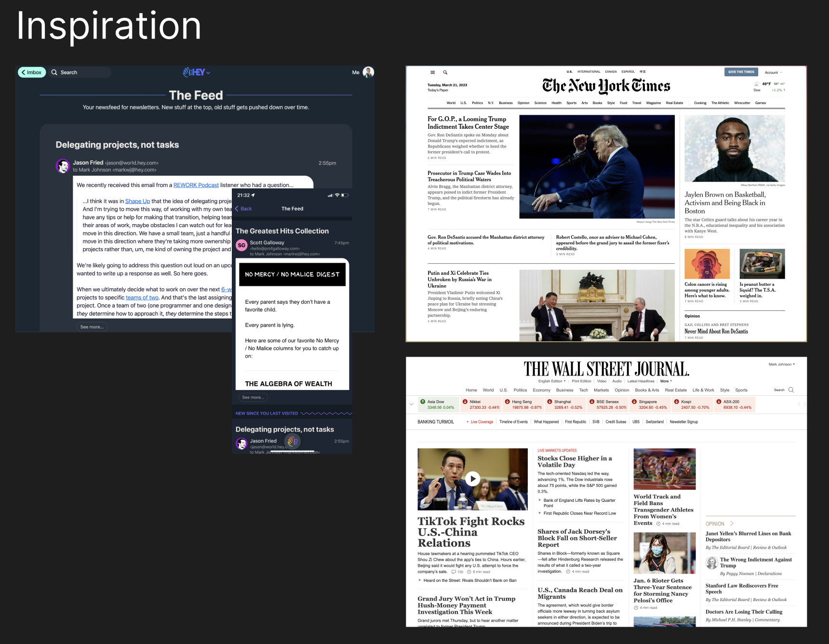Click the Asia Dow up-arrow ticker icon
Image resolution: width=829 pixels, height=644 pixels.
pos(423,402)
